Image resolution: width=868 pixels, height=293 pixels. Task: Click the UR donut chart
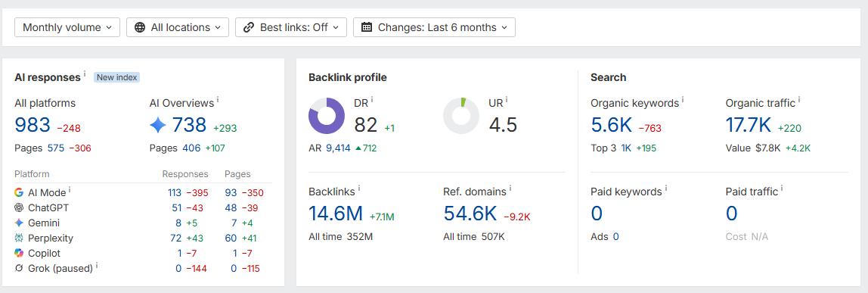[461, 116]
